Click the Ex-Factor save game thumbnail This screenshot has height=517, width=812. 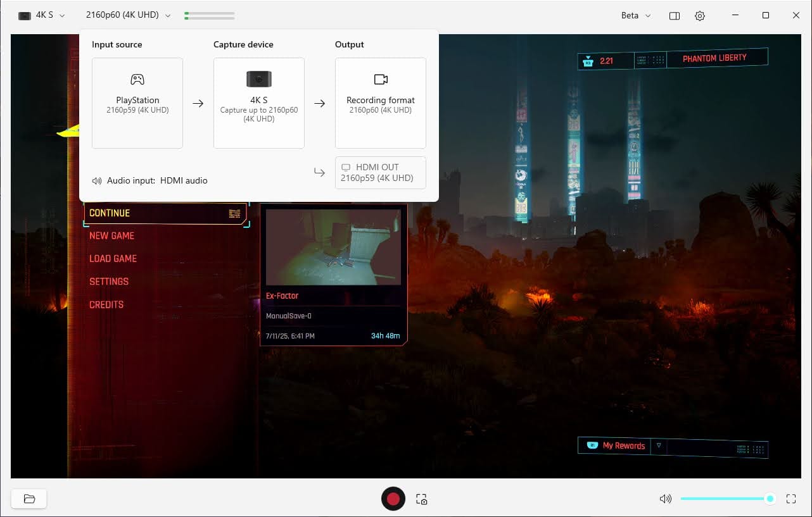click(333, 247)
